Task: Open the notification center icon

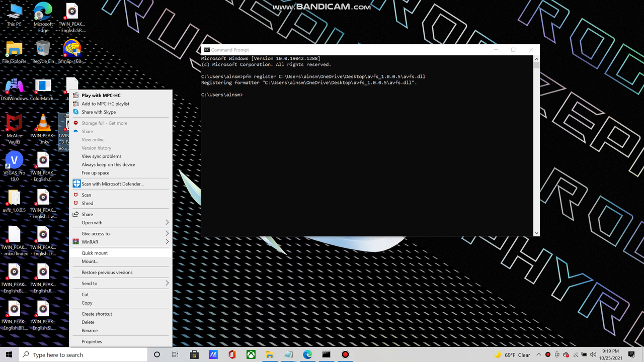Action: coord(631,354)
